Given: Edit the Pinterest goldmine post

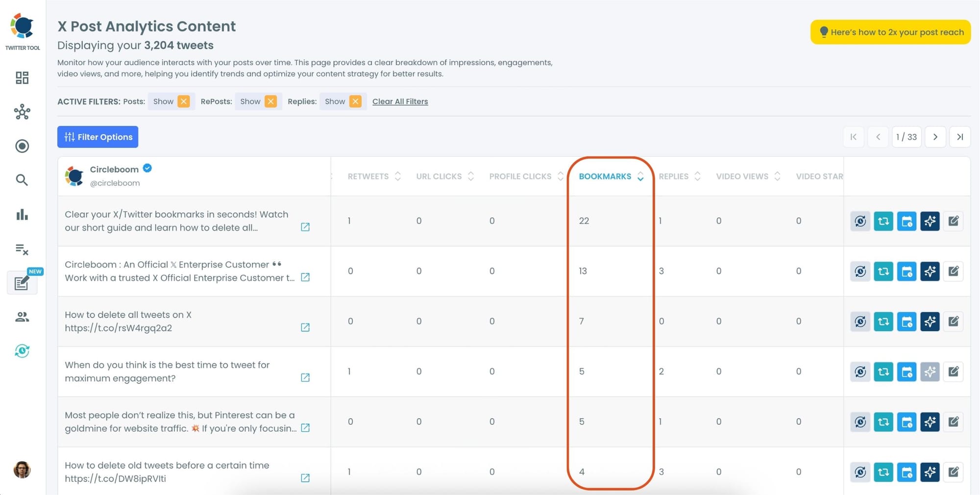Looking at the screenshot, I should [x=954, y=422].
